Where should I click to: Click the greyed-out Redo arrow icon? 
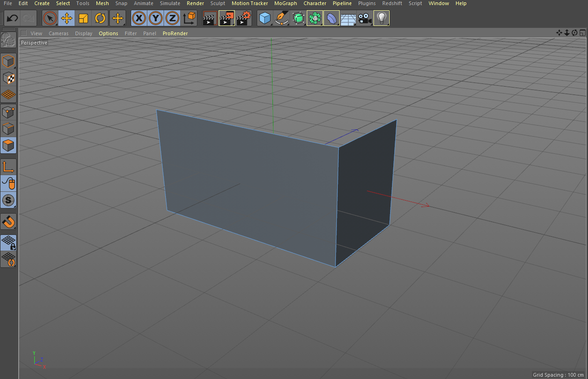(29, 19)
